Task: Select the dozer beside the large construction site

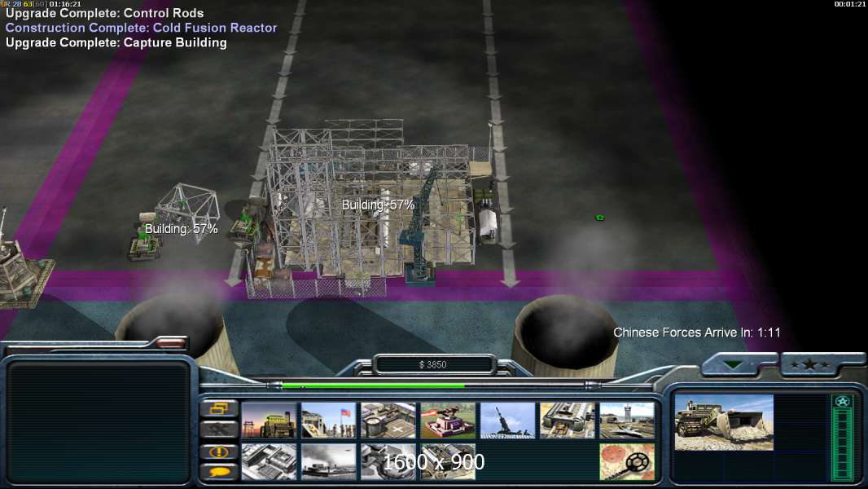Action: tap(245, 224)
